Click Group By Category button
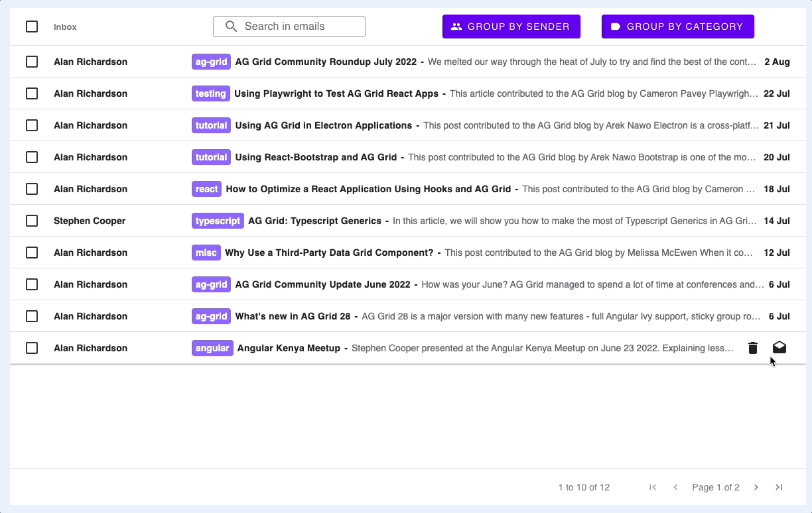This screenshot has height=513, width=812. (678, 27)
